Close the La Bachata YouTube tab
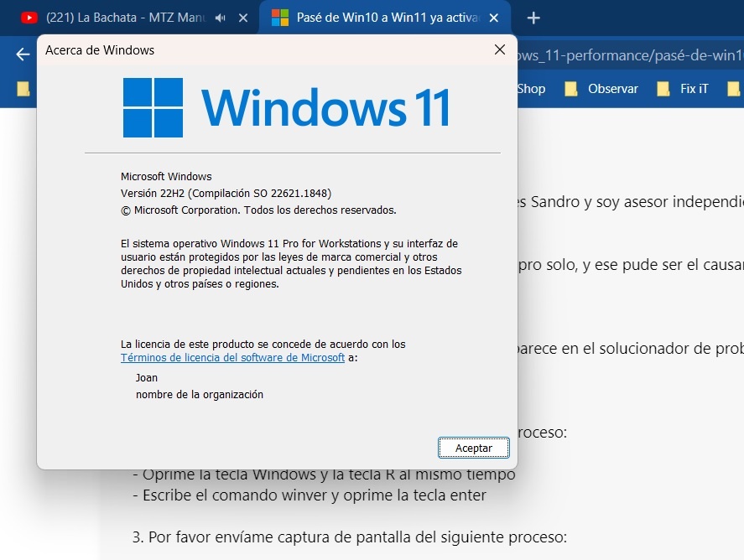The height and width of the screenshot is (560, 744). (243, 18)
